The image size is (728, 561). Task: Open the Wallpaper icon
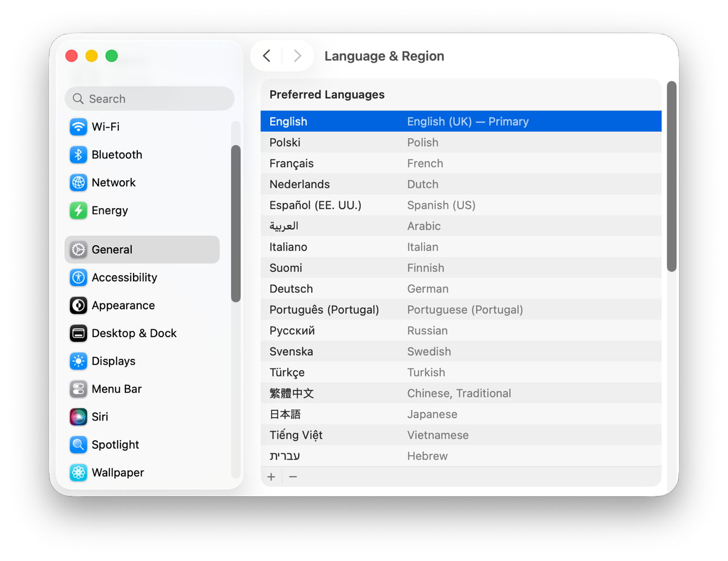tap(78, 473)
